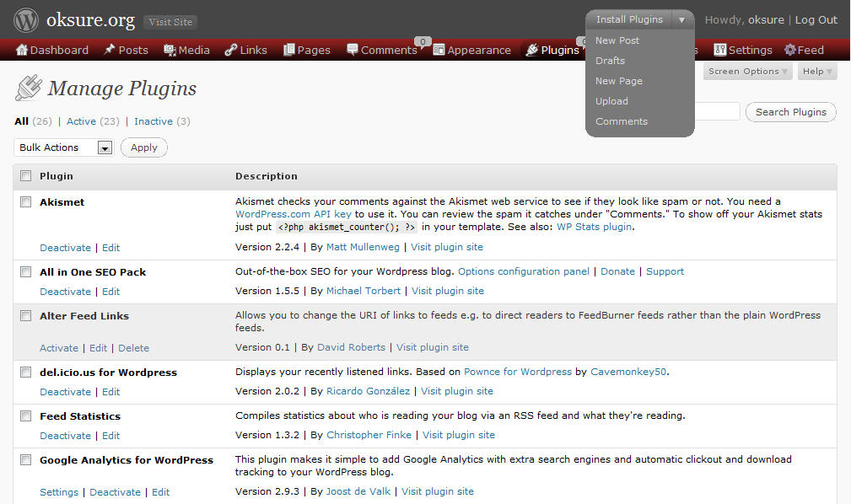Click the Links chain icon
Image resolution: width=851 pixels, height=504 pixels.
tap(230, 50)
